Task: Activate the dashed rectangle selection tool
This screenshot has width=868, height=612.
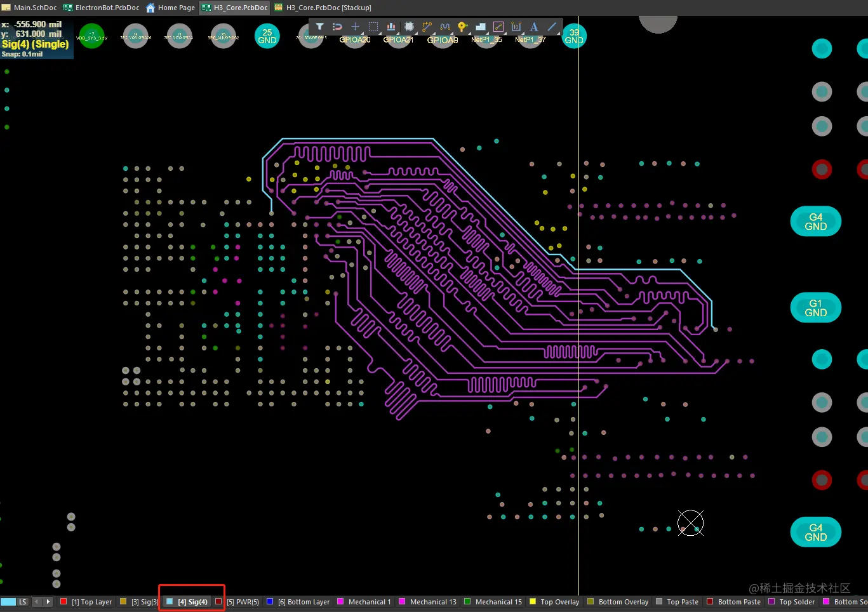Action: coord(373,27)
